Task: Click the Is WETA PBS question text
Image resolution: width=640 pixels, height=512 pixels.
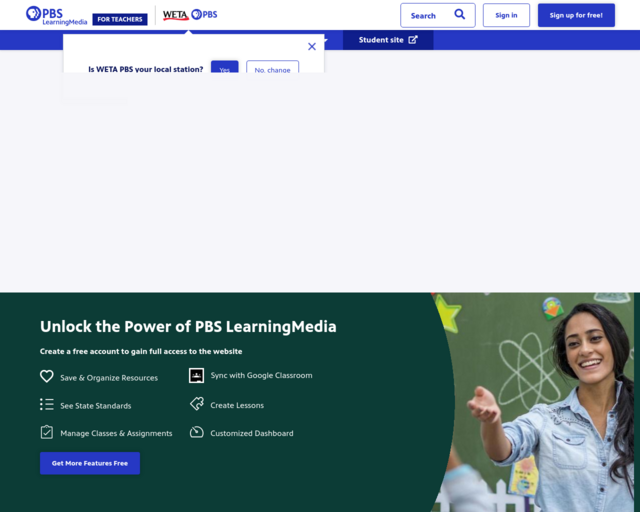Action: pyautogui.click(x=146, y=69)
